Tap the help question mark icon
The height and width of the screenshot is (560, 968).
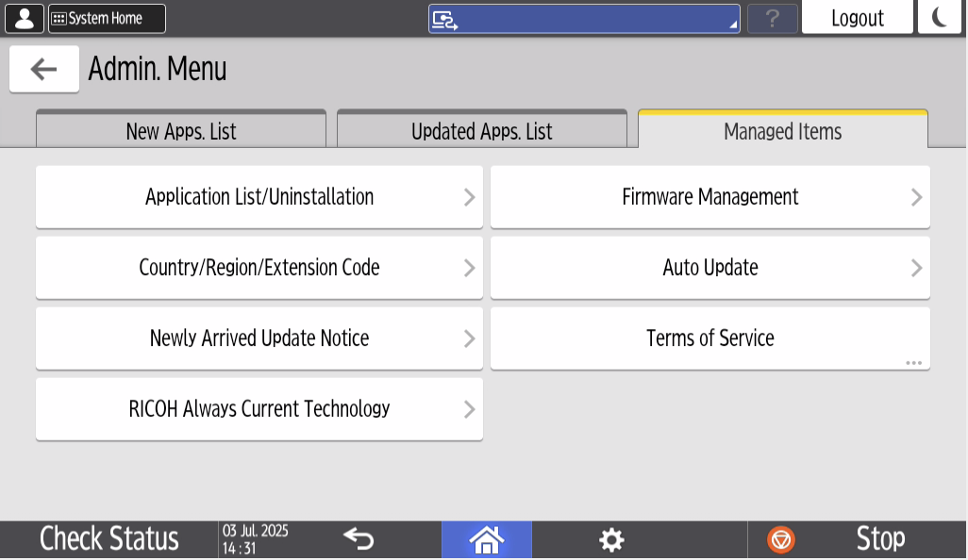point(772,17)
